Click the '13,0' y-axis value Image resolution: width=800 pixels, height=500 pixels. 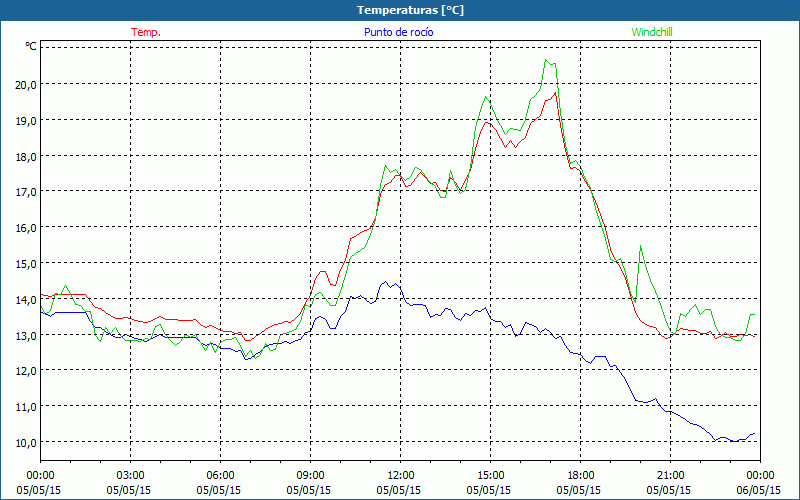[x=26, y=335]
